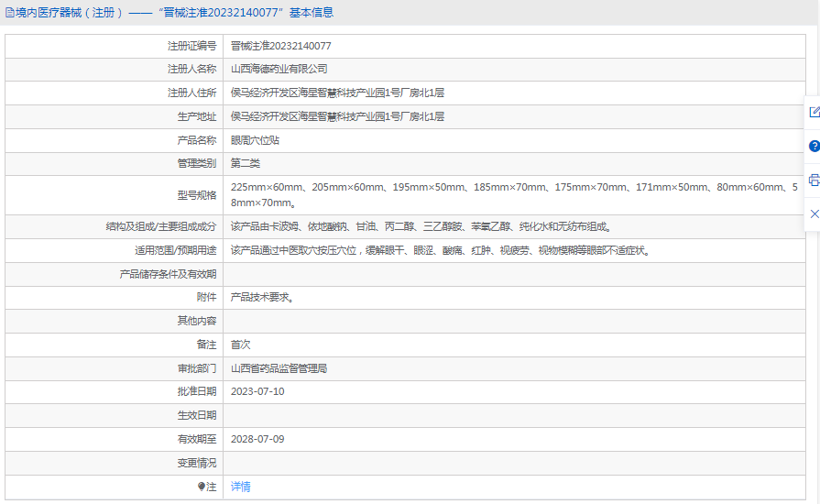Click the document icon beside page title
Viewport: 820px width, 504px height.
[10, 13]
